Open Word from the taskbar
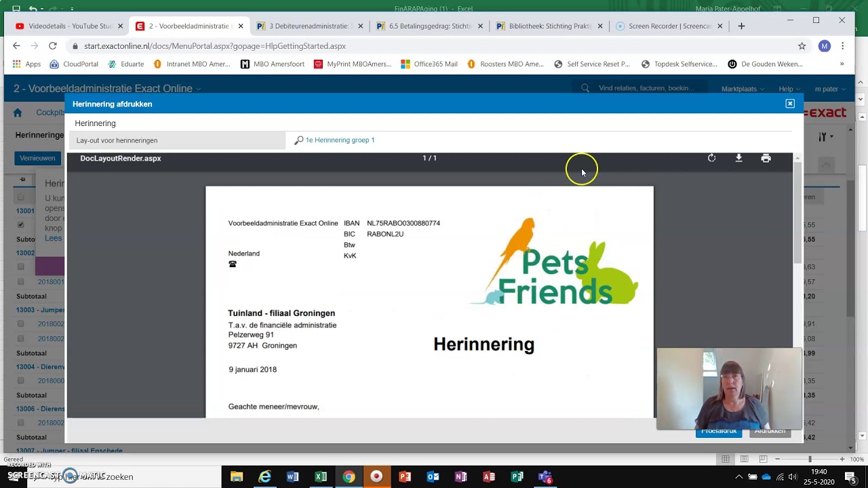The height and width of the screenshot is (488, 868). point(292,476)
